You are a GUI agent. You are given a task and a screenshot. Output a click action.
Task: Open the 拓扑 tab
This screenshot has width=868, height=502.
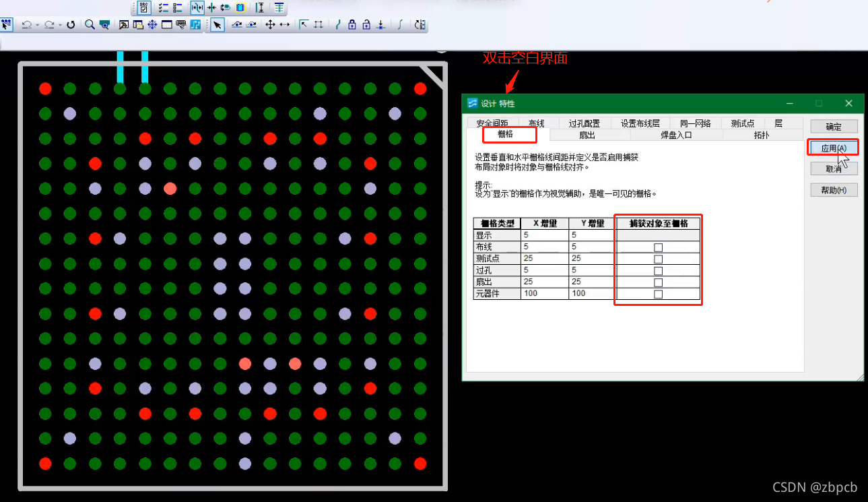(762, 135)
